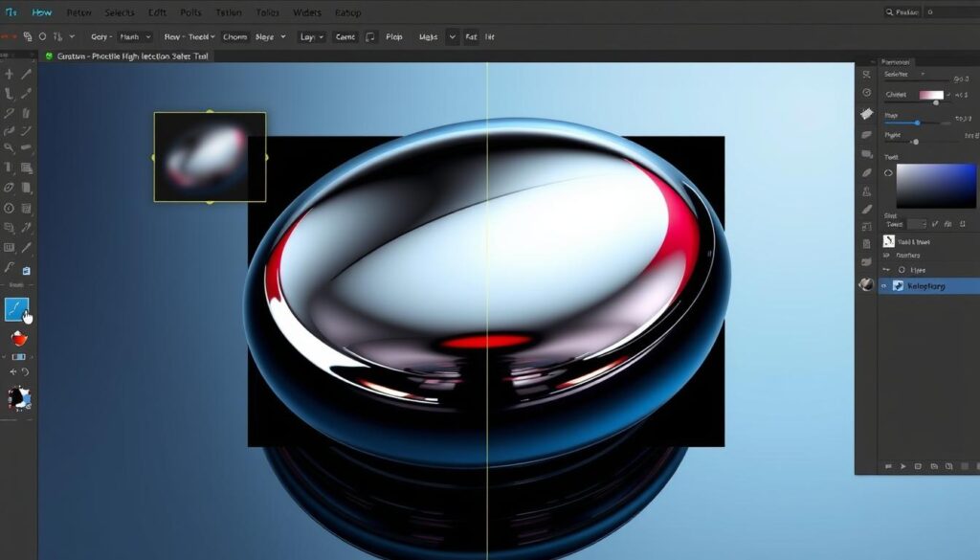Click the search magnifier icon at top right
Image resolution: width=980 pixels, height=560 pixels.
coord(891,13)
